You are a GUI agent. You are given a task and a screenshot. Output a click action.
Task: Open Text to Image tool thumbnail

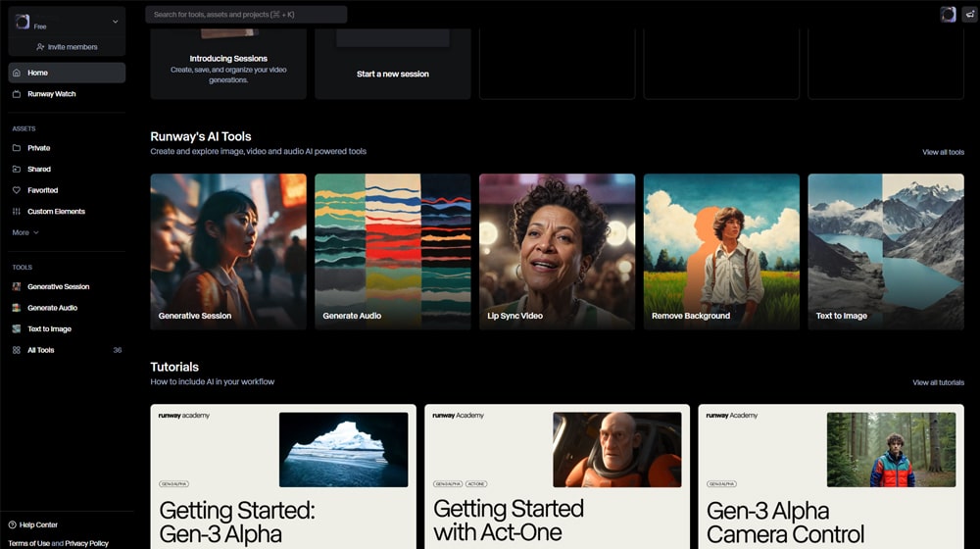[886, 251]
